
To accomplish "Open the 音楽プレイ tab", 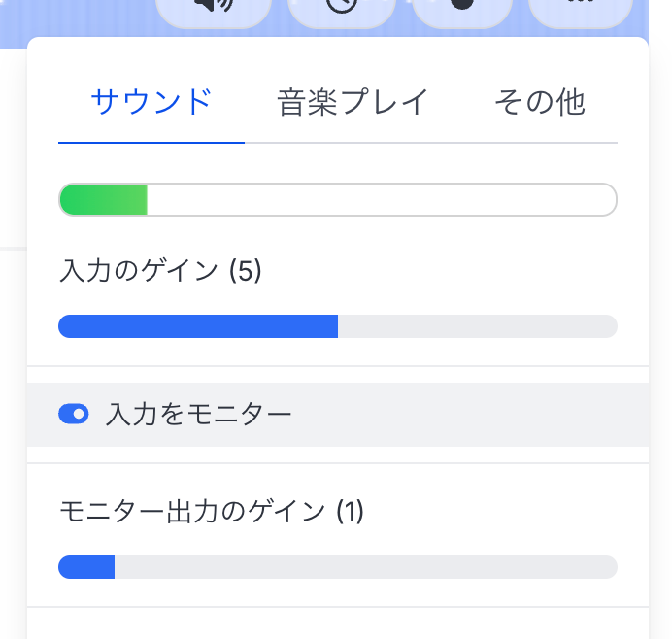I will [353, 102].
